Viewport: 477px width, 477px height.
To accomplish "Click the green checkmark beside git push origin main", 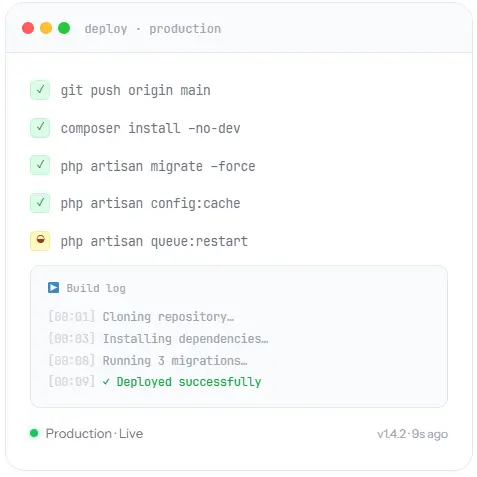I will [40, 90].
